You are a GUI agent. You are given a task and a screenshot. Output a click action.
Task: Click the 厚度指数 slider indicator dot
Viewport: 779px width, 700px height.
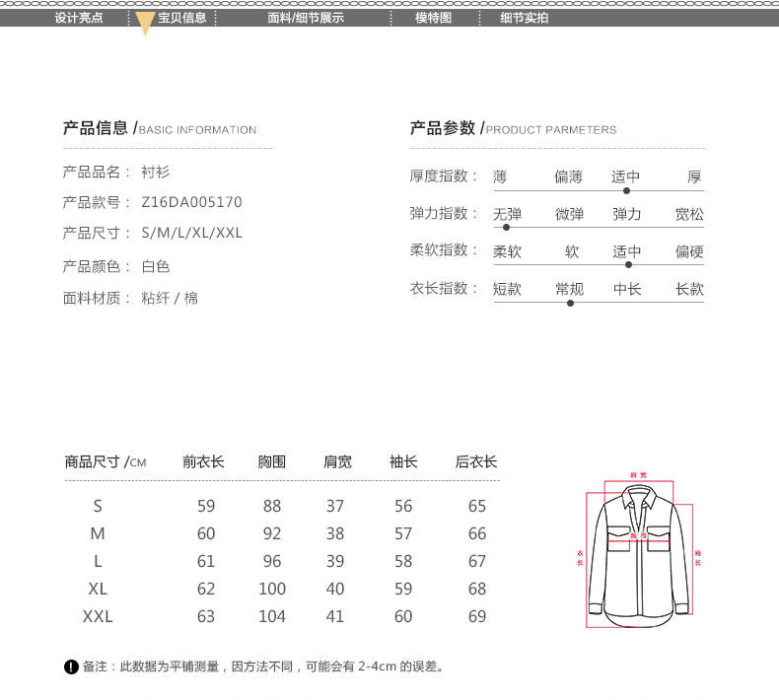[x=627, y=190]
